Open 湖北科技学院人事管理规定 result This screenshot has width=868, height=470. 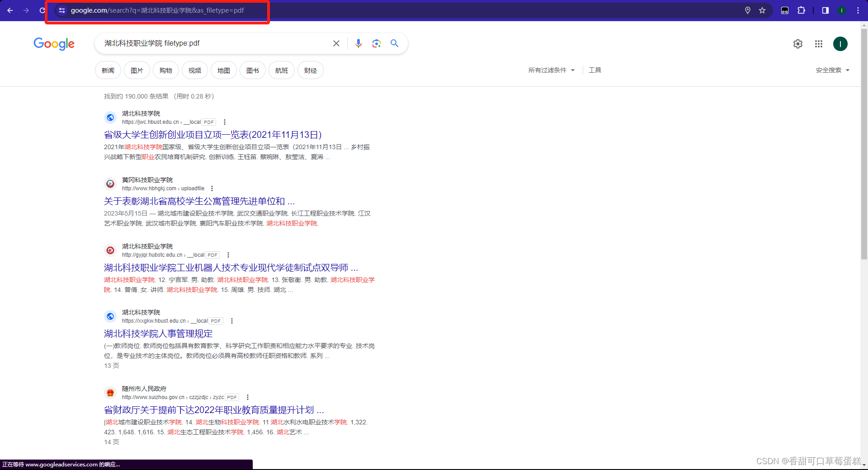point(158,334)
